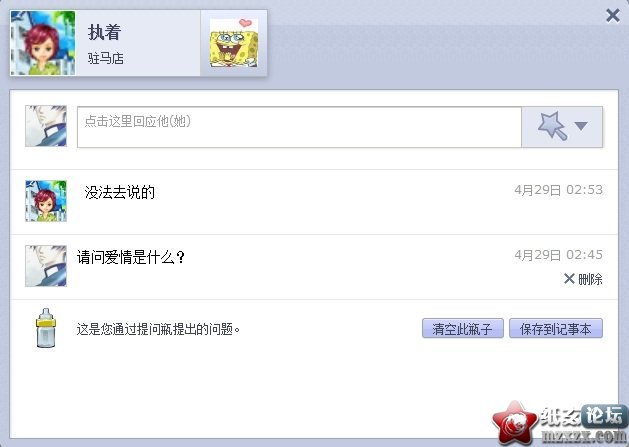Viewport: 629px width, 447px height.
Task: Click the X icon next to 删除
Action: [x=569, y=278]
